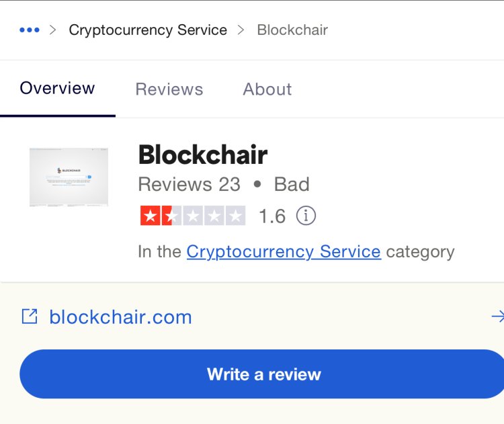Click the fifth grey rating star
This screenshot has width=504, height=424.
[x=236, y=216]
